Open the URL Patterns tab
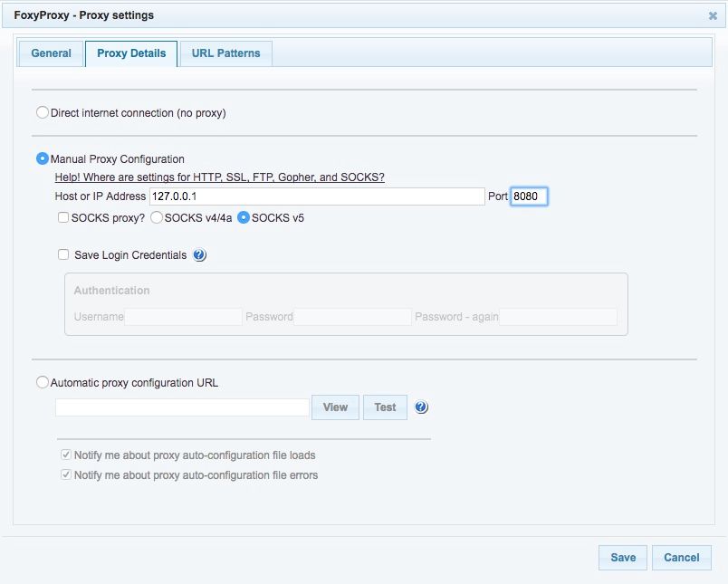This screenshot has width=728, height=584. tap(226, 53)
